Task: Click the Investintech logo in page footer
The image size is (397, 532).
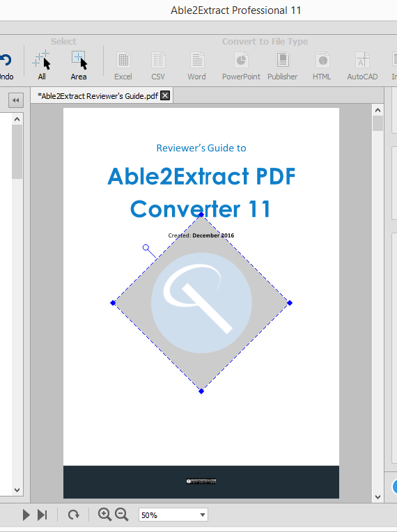Action: (x=201, y=480)
